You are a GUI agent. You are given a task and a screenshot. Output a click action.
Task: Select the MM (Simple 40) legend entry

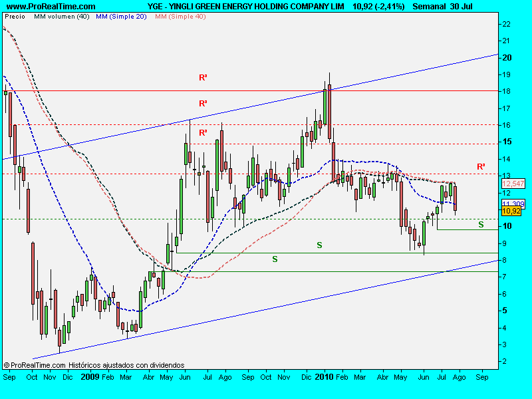[180, 17]
